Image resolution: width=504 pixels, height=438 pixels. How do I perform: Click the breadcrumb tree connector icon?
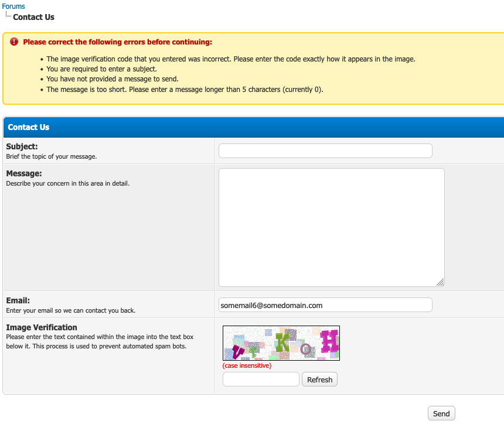tap(8, 14)
